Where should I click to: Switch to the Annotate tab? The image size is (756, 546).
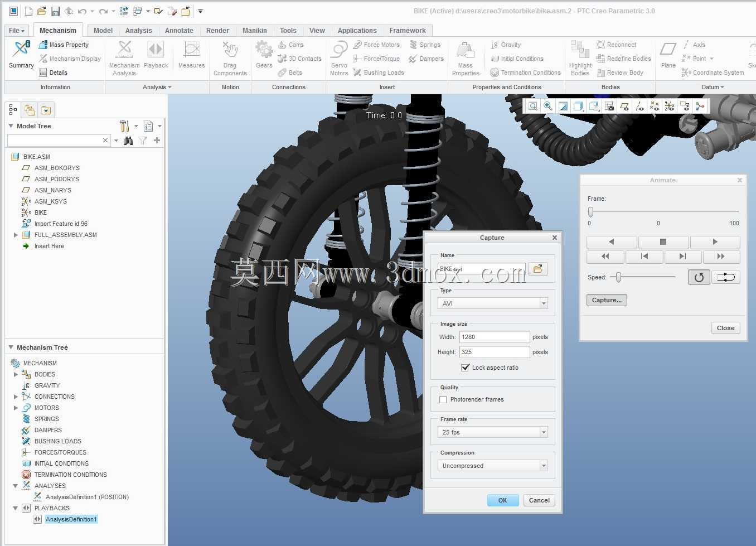pos(179,31)
